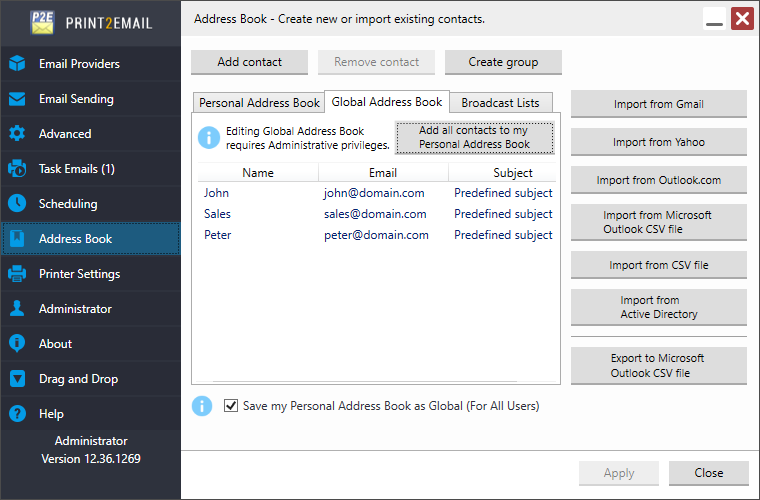Click the Add contact button
The image size is (760, 500).
(249, 62)
